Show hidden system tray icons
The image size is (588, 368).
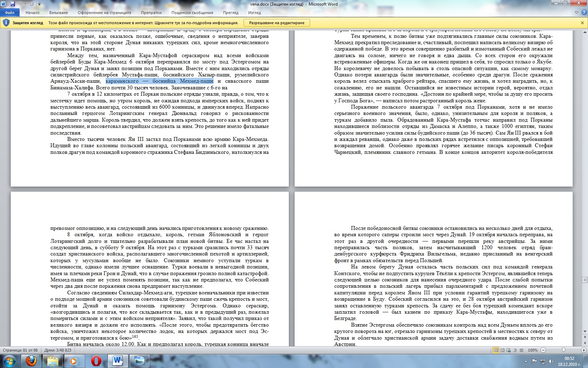(525, 361)
